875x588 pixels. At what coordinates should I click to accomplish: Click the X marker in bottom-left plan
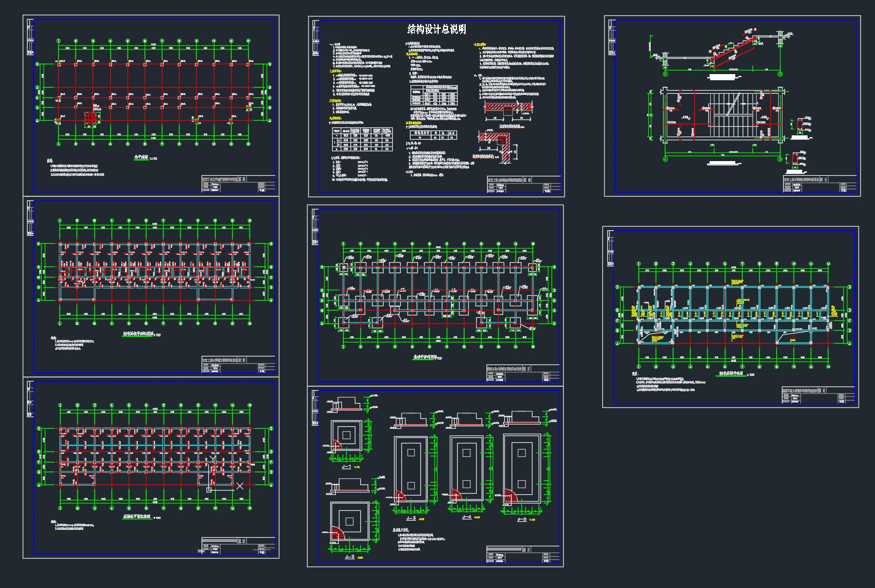(240, 486)
